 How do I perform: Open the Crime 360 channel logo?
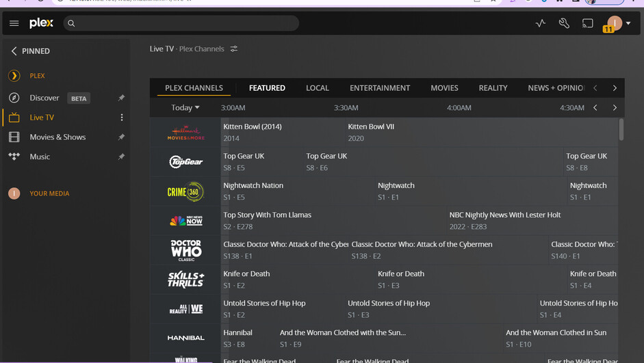click(185, 191)
